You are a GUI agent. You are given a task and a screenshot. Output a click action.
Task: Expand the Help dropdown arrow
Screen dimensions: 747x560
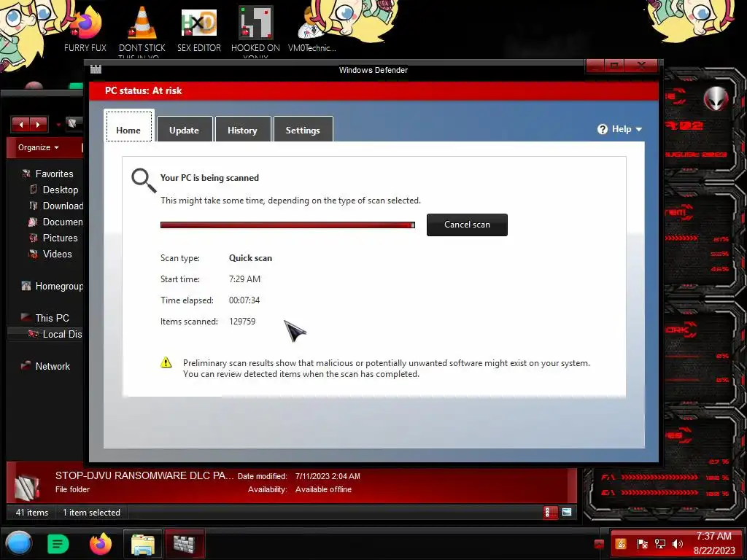click(x=639, y=130)
